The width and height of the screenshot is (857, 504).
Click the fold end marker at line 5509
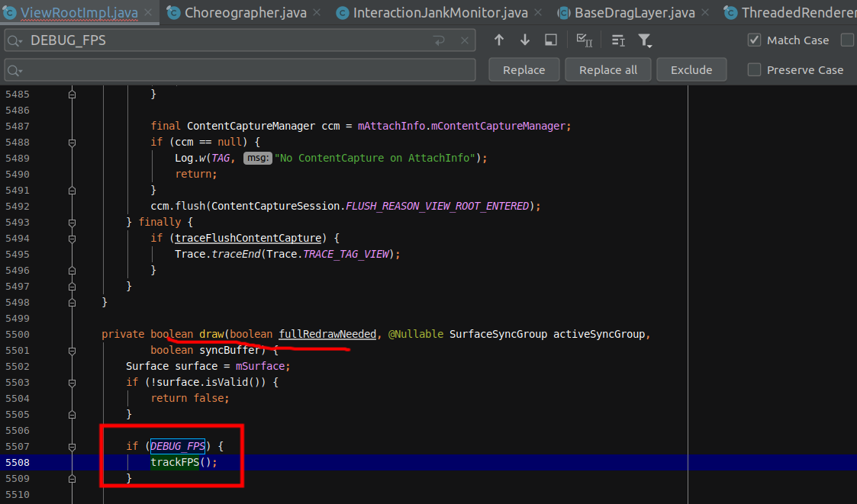(x=72, y=479)
